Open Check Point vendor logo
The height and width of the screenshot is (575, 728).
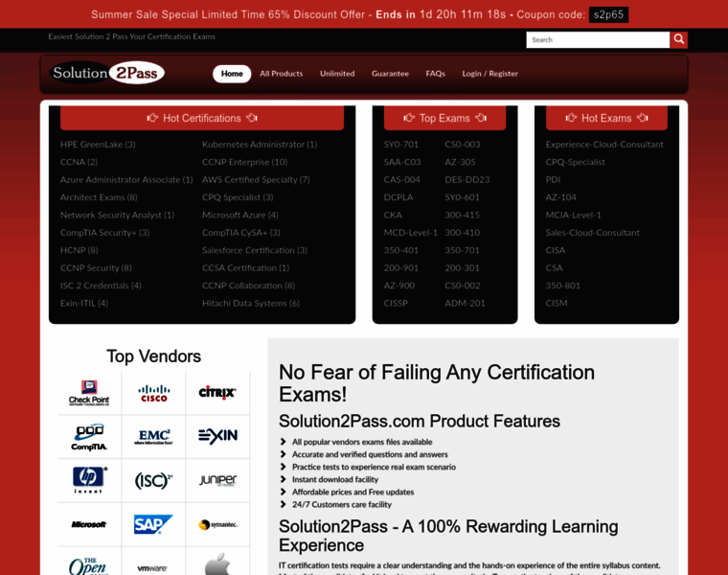pos(89,393)
